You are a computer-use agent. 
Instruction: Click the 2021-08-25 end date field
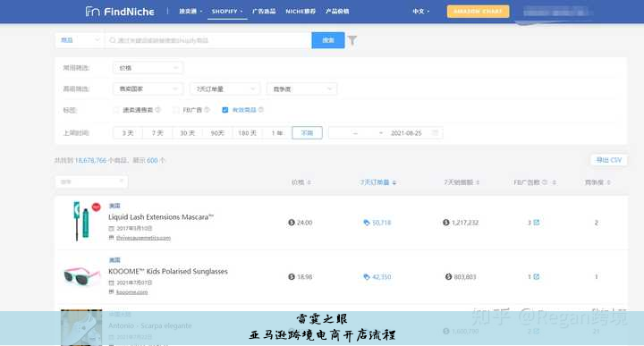(x=406, y=133)
